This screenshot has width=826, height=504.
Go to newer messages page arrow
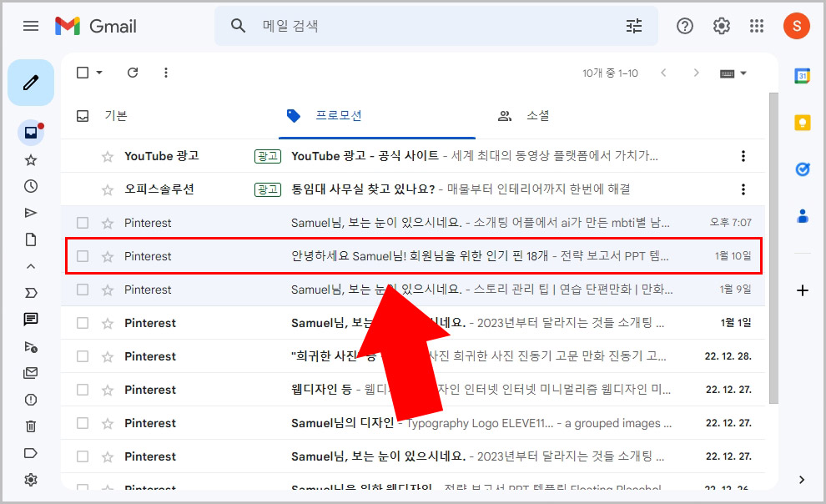[x=664, y=73]
